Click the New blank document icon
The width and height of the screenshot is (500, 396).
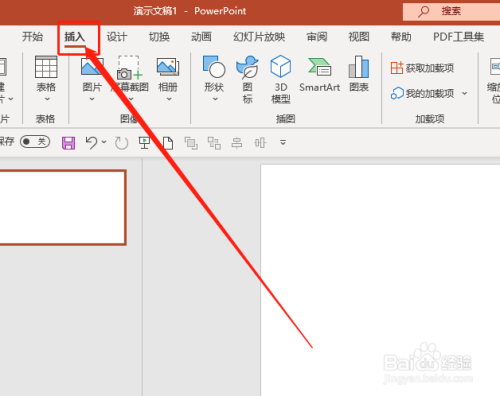point(168,143)
